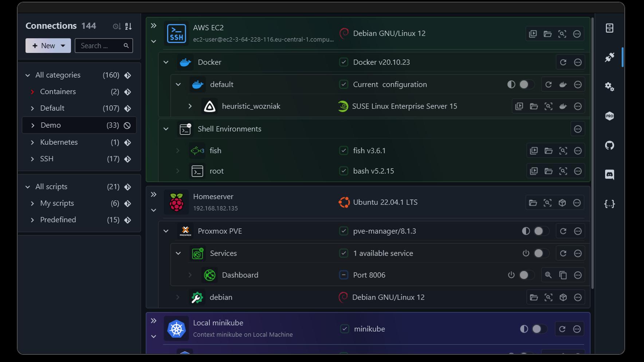
Task: Toggle the Services power switch
Action: point(541,253)
